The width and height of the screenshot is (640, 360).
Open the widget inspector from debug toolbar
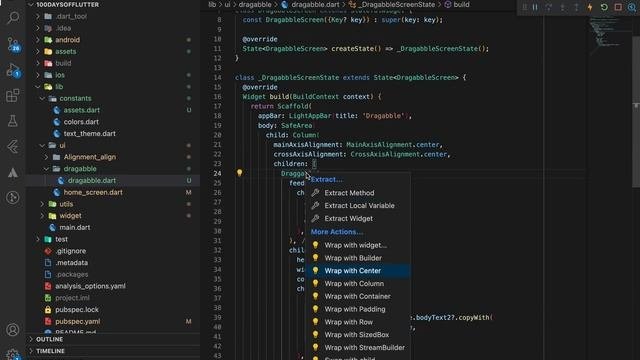[x=632, y=7]
